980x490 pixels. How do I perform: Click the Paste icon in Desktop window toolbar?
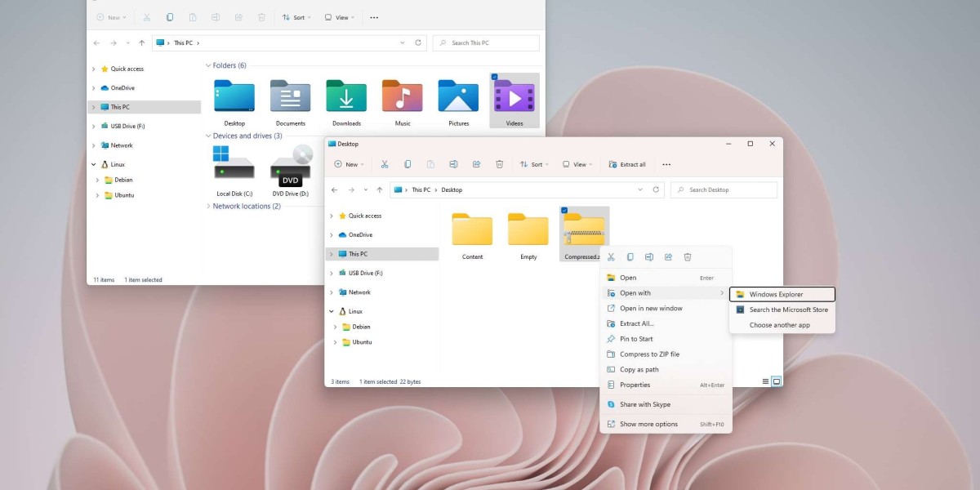click(x=430, y=164)
